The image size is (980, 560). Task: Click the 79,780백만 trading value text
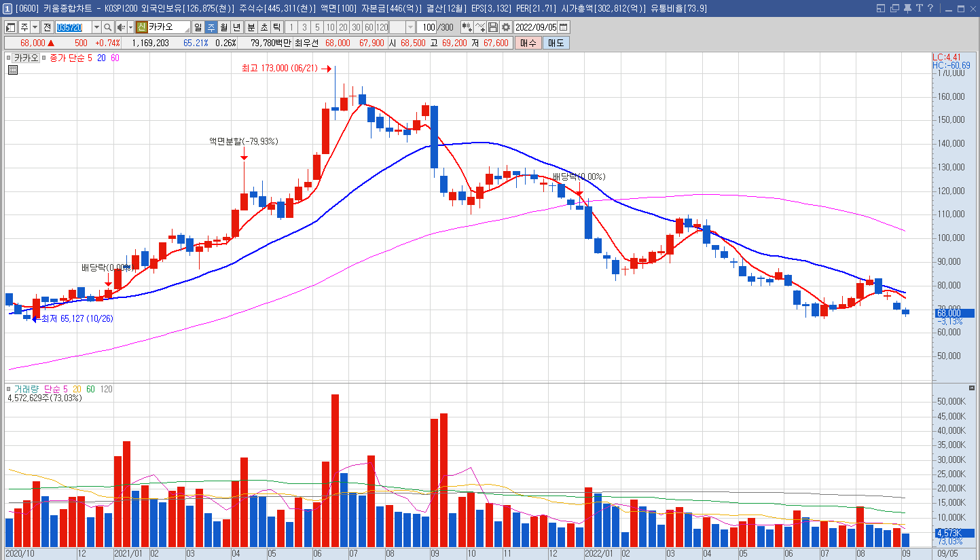point(271,43)
